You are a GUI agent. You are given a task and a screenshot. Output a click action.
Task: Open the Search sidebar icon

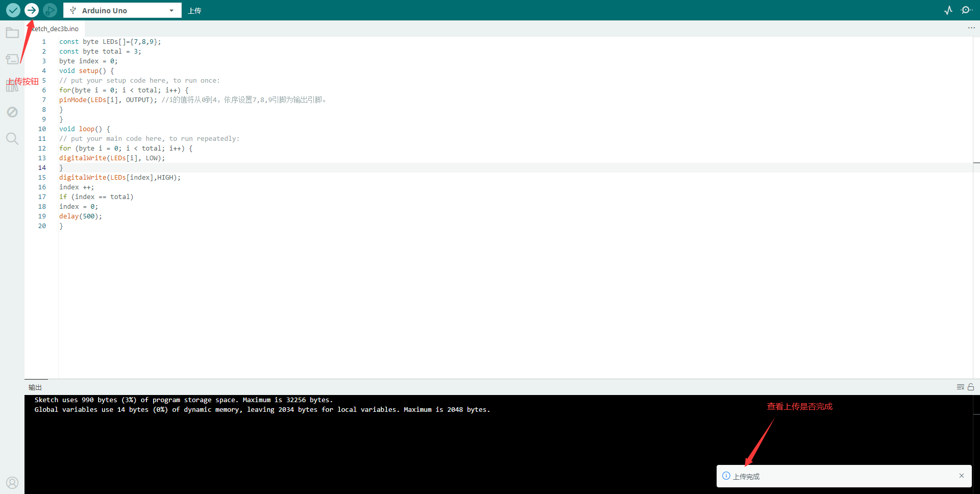point(12,138)
